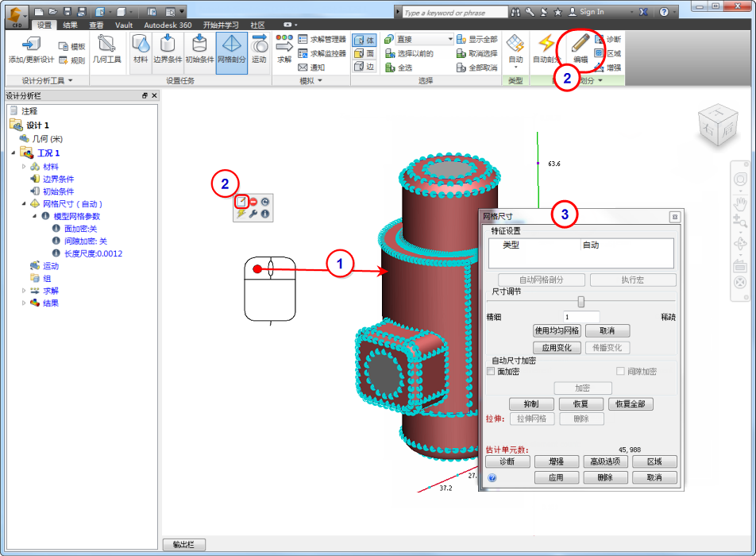Open 求解监控器 solver monitor
Viewport: 756px width, 556px height.
click(x=322, y=53)
